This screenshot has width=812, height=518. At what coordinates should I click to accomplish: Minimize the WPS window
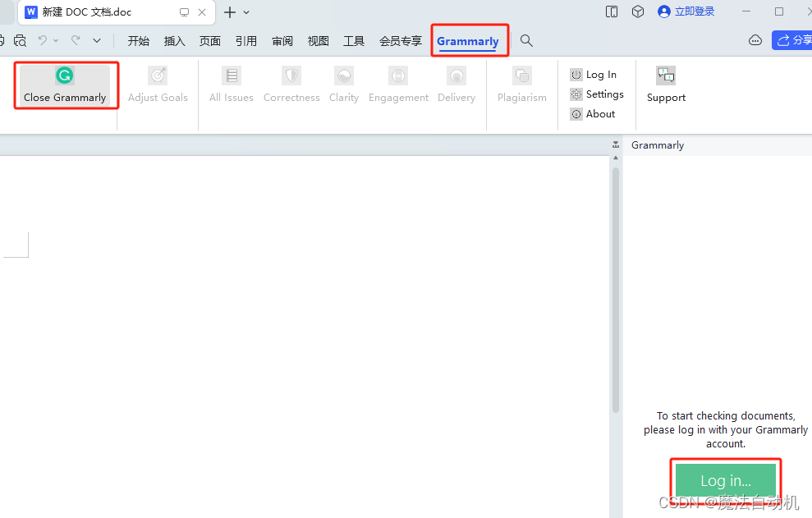pos(746,11)
